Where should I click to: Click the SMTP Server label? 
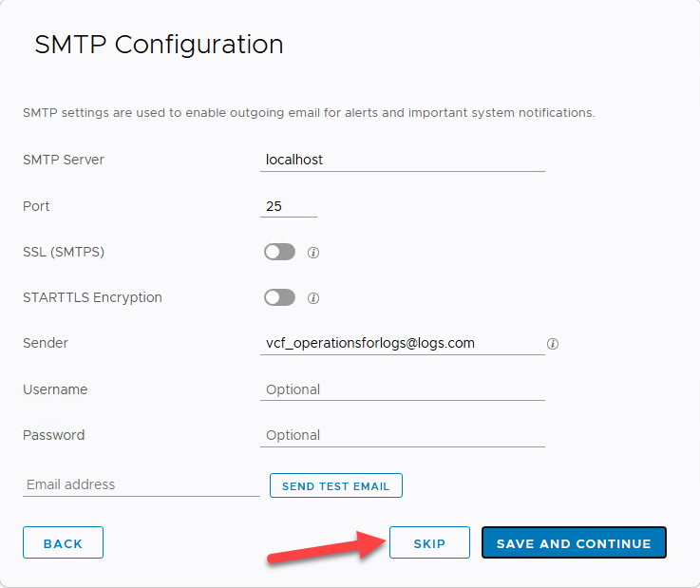(64, 160)
